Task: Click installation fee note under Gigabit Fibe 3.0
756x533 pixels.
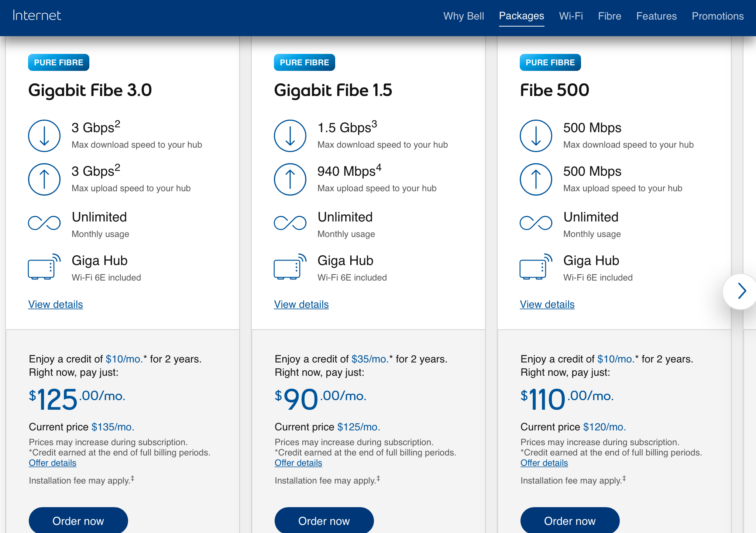Action: coord(82,480)
